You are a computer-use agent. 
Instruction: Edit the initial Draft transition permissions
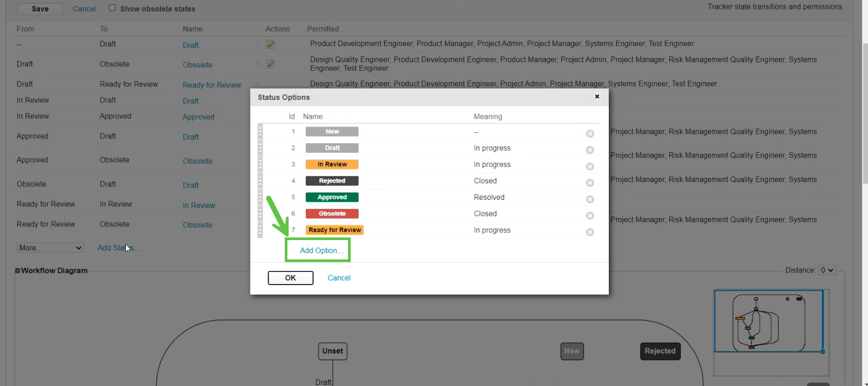(270, 44)
